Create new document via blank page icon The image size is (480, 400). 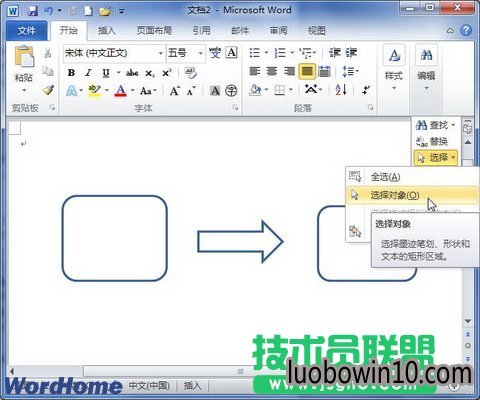(x=88, y=11)
